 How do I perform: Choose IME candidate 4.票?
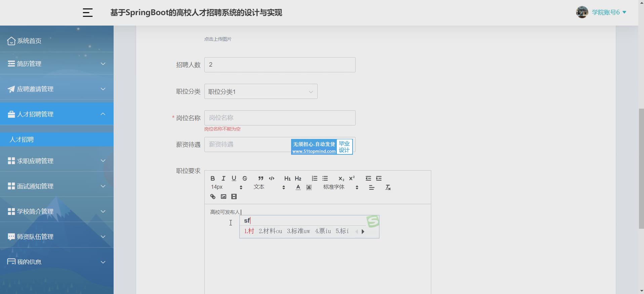[x=323, y=231]
